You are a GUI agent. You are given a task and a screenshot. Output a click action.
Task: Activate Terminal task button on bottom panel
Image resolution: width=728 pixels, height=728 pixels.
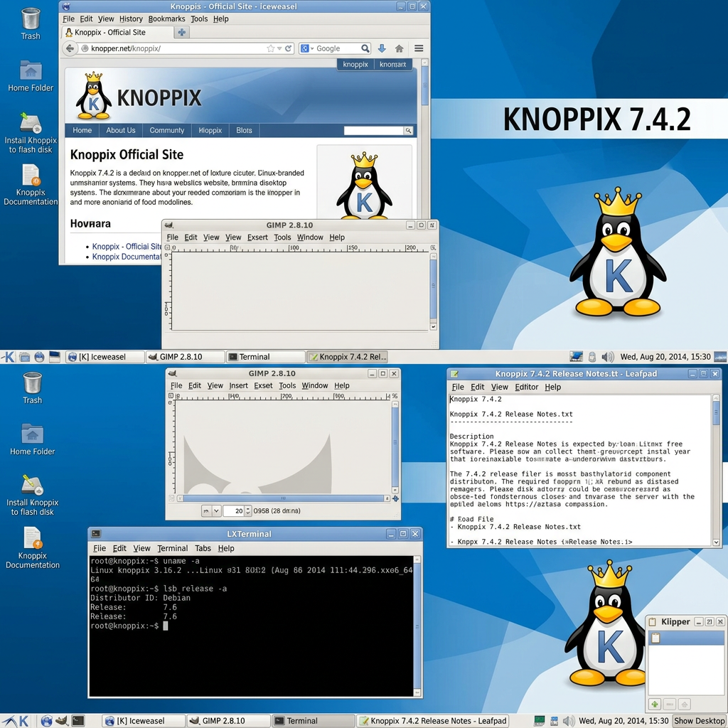coord(313,721)
